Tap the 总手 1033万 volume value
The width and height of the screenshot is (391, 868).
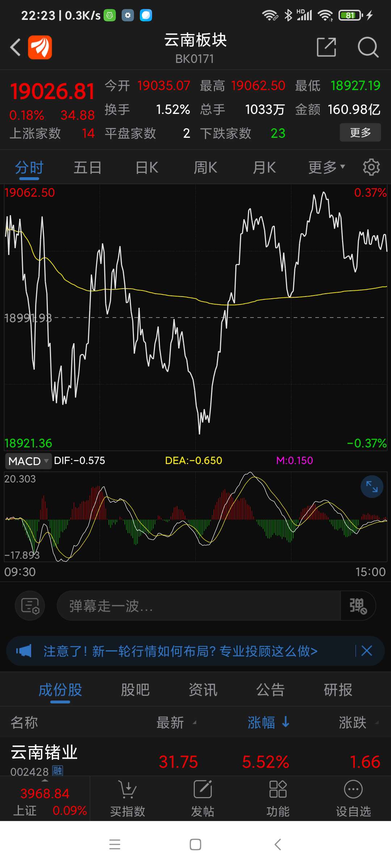[243, 110]
